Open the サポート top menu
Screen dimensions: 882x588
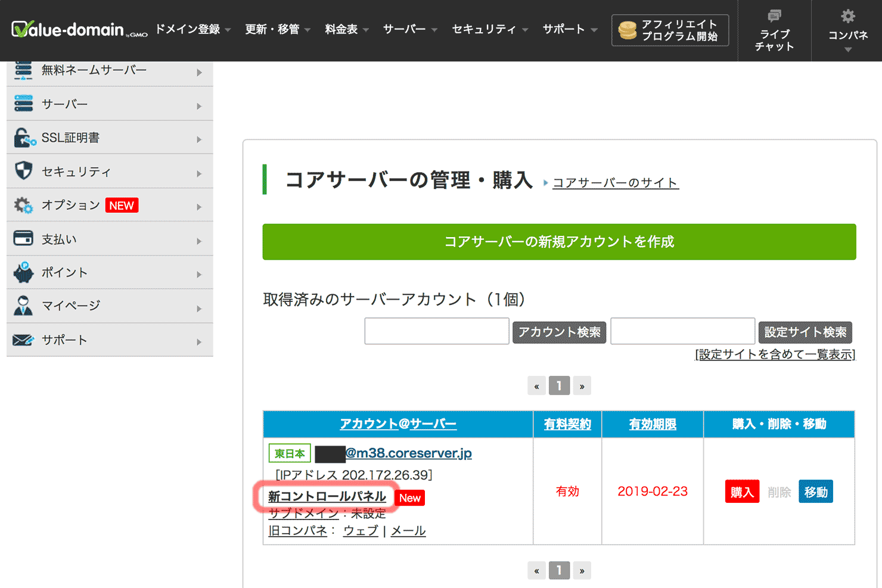pyautogui.click(x=570, y=29)
